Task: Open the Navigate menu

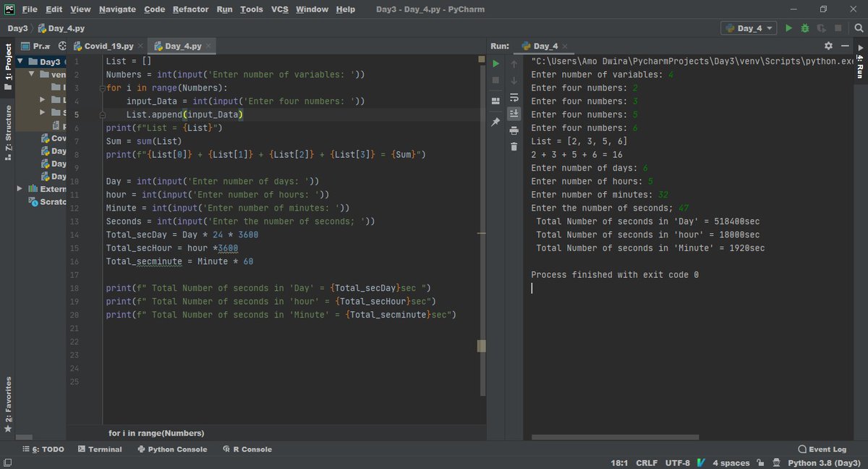Action: (117, 9)
